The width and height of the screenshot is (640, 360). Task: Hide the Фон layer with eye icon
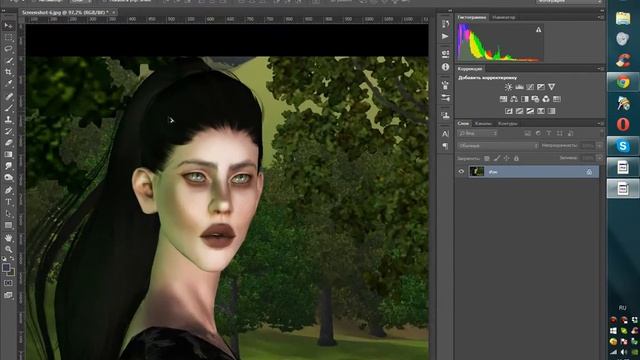[461, 172]
